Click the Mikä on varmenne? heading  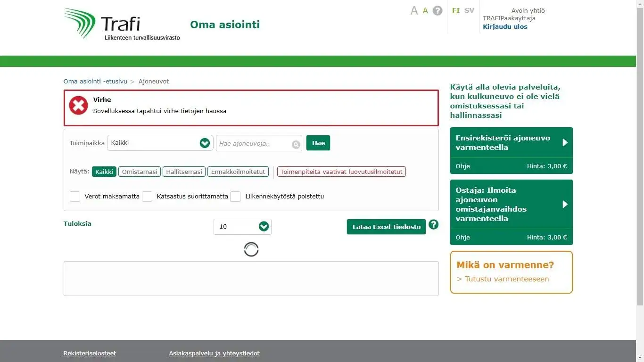pyautogui.click(x=505, y=265)
